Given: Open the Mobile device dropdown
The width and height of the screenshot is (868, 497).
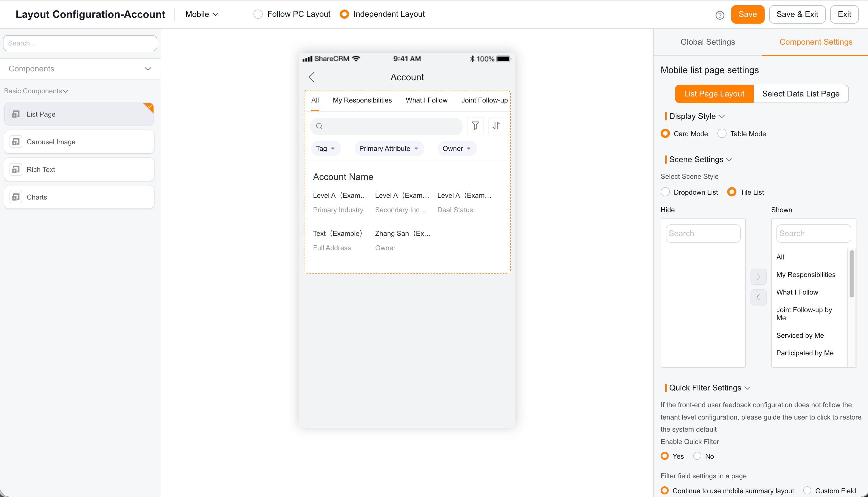Looking at the screenshot, I should [201, 14].
